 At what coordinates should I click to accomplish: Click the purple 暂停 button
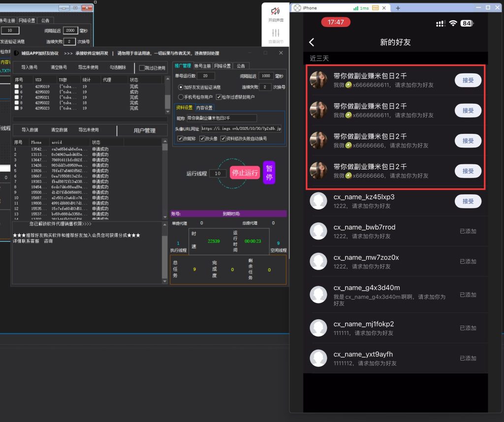(x=269, y=173)
